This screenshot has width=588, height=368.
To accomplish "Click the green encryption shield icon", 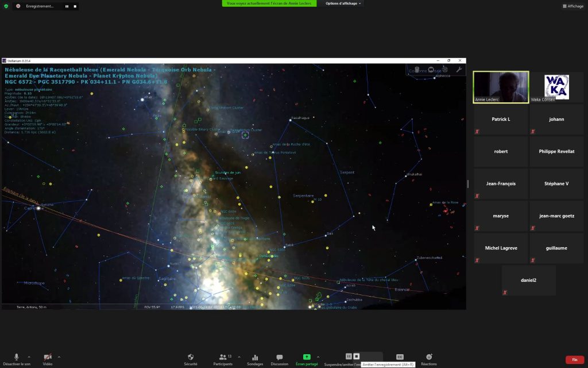I will coord(6,6).
